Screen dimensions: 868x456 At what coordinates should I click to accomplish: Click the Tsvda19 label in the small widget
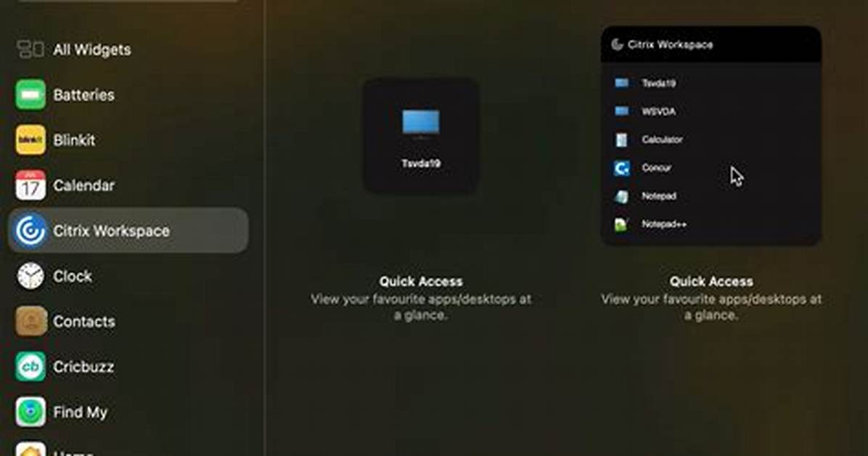pos(421,164)
